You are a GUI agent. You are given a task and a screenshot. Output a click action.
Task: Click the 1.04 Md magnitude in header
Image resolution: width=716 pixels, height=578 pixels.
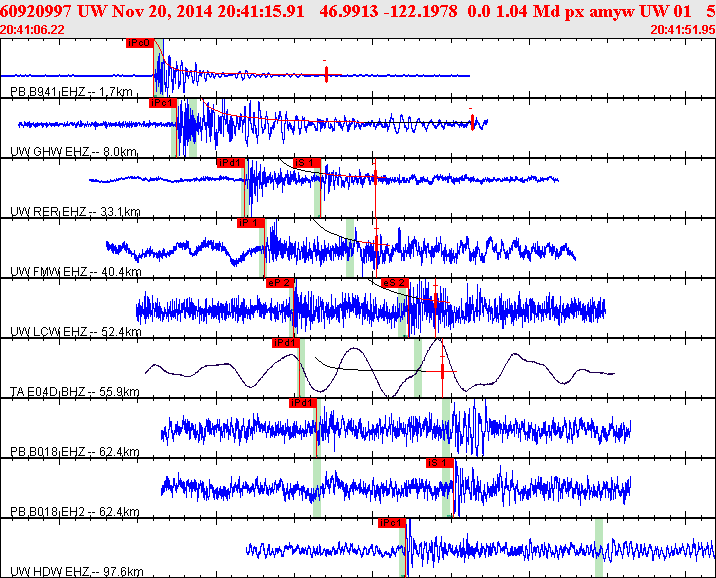pyautogui.click(x=526, y=11)
